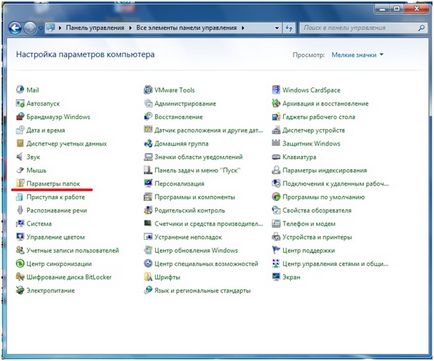This screenshot has width=434, height=361.
Task: Open the Программы и компоненты link
Action: click(x=195, y=197)
